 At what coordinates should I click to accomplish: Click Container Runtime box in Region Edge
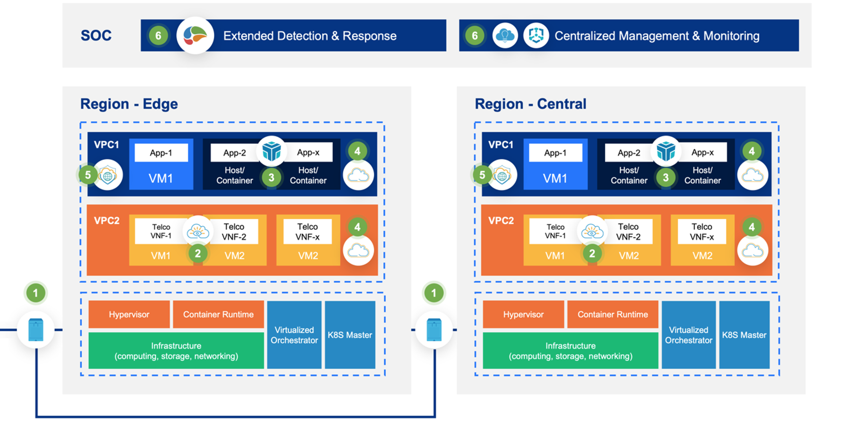point(218,315)
